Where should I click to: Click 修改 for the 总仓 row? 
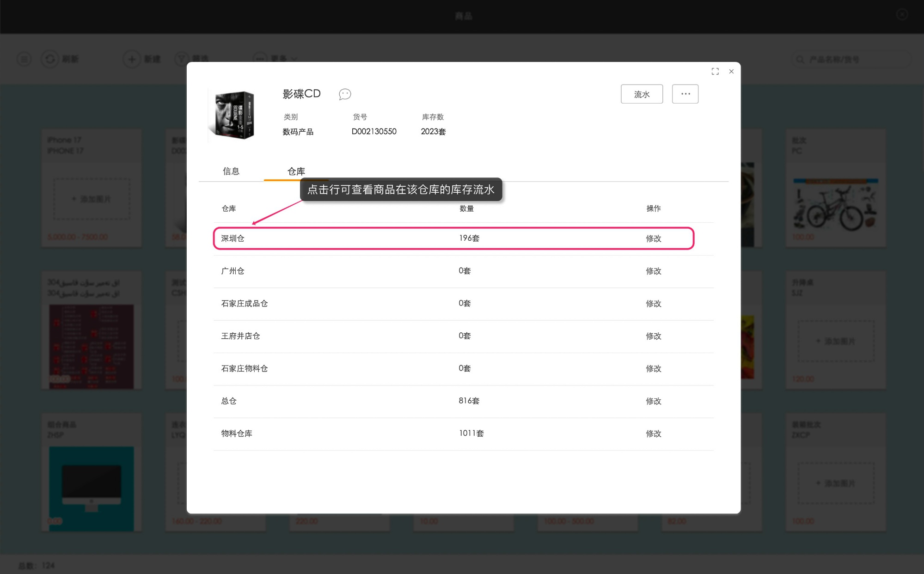654,401
